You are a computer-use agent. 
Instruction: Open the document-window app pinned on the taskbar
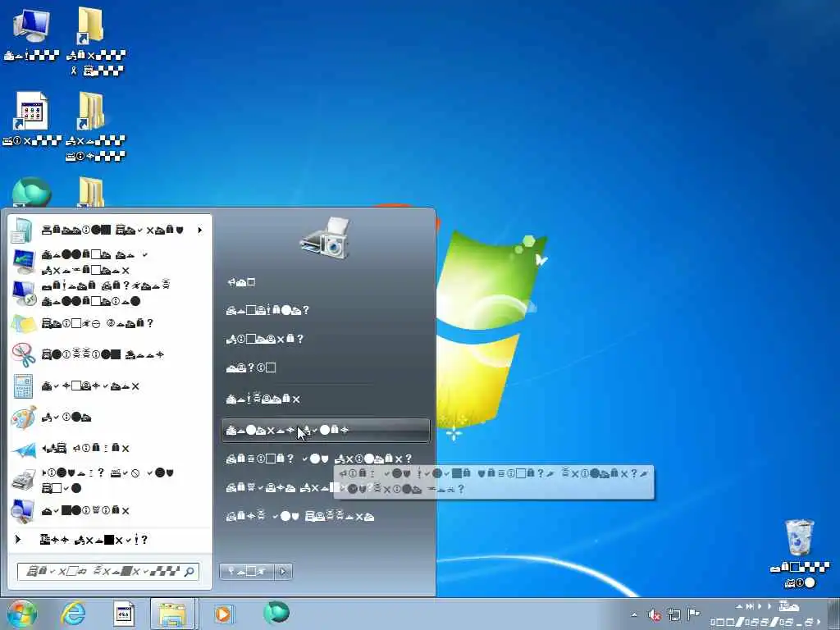coord(124,614)
